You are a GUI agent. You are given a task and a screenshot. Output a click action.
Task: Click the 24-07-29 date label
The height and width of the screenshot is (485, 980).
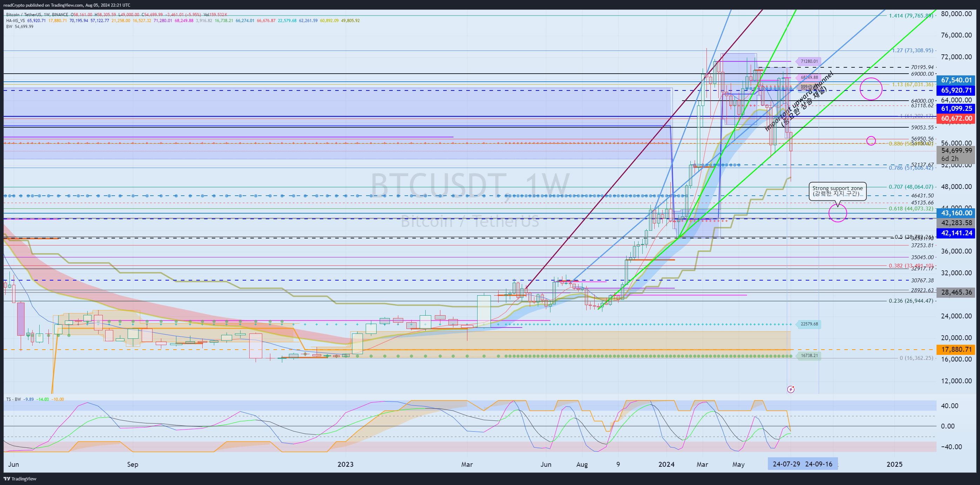click(x=786, y=464)
